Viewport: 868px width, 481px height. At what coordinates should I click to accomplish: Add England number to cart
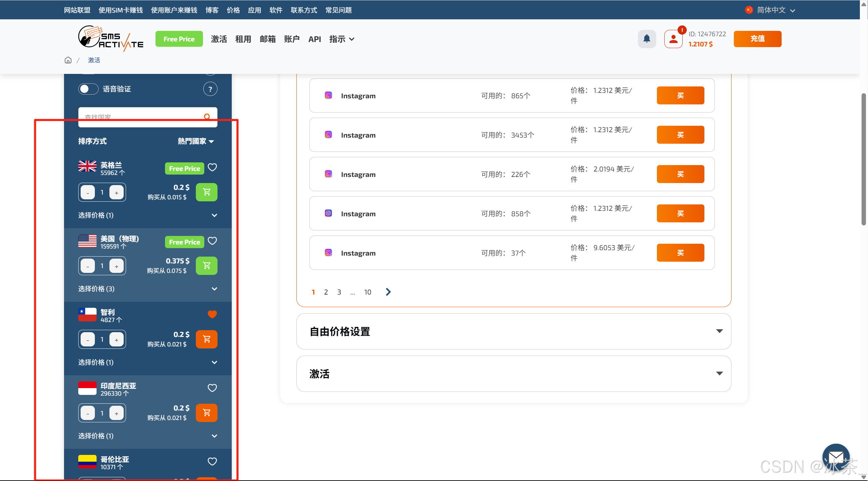[x=206, y=192]
